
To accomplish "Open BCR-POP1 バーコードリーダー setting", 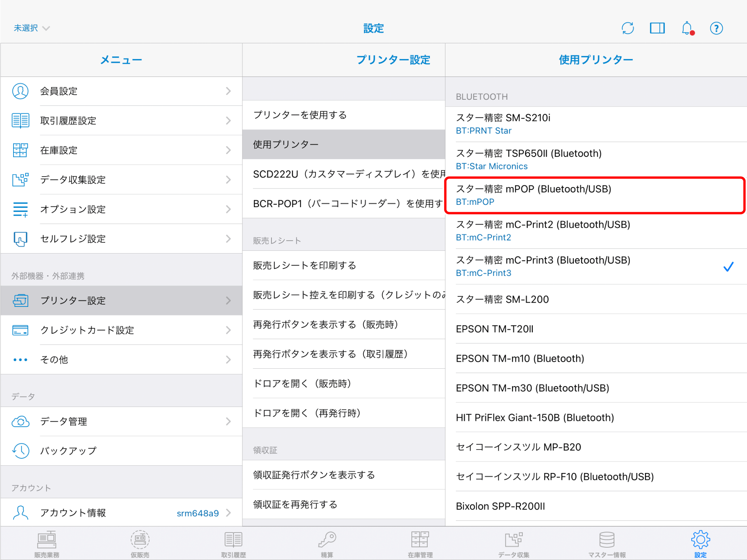I will (344, 204).
